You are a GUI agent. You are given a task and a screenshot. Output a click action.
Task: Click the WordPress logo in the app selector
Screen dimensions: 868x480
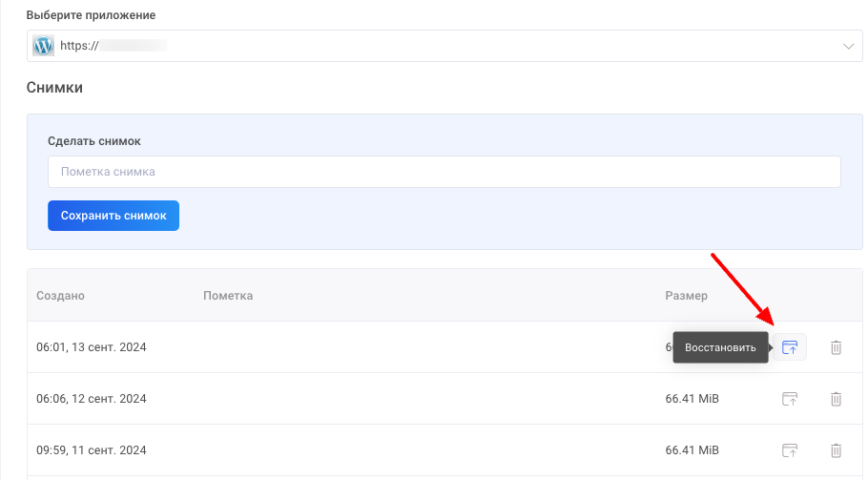[x=44, y=46]
